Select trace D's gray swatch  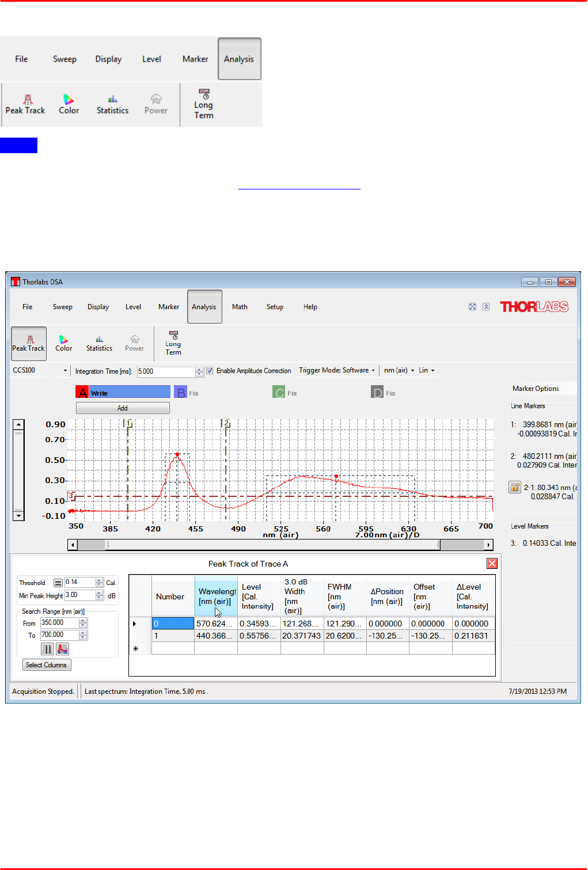pos(377,393)
